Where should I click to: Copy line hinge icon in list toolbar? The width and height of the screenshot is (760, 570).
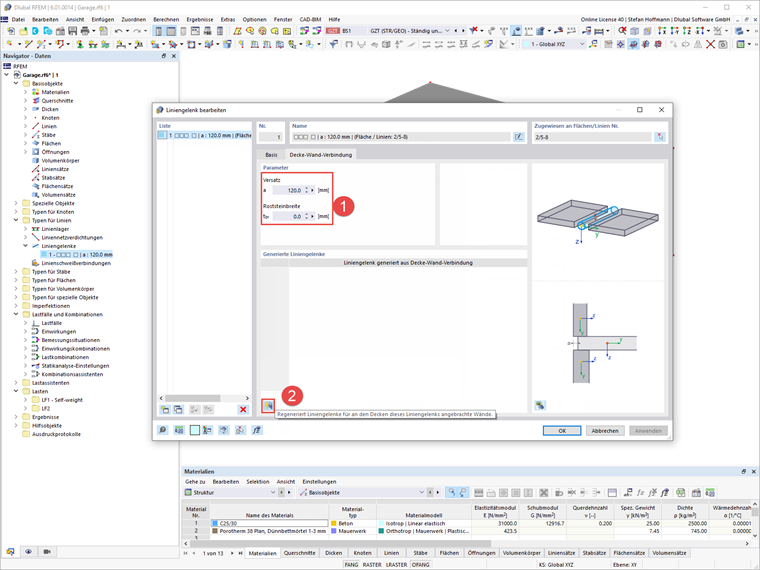178,410
